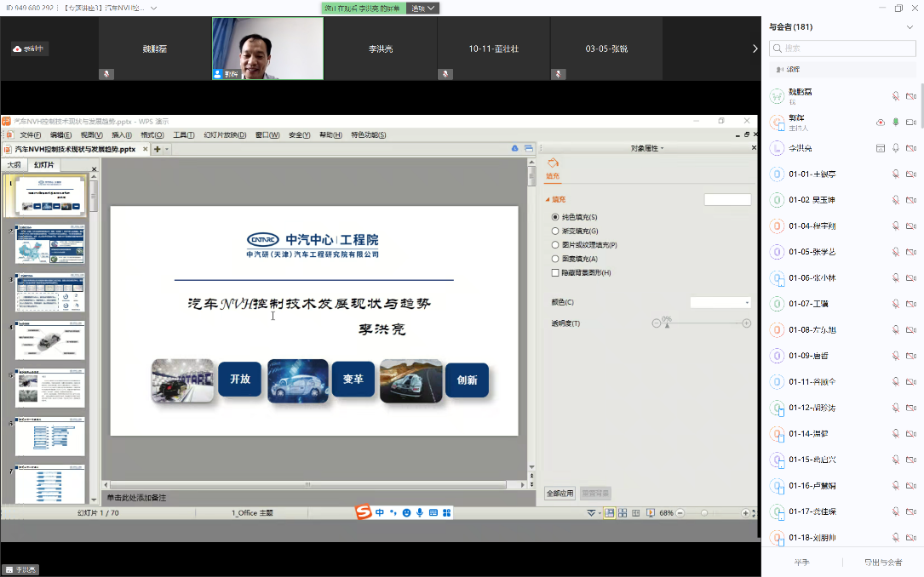Click the 全部应用 button
Screen dimensions: 924x577
click(560, 493)
